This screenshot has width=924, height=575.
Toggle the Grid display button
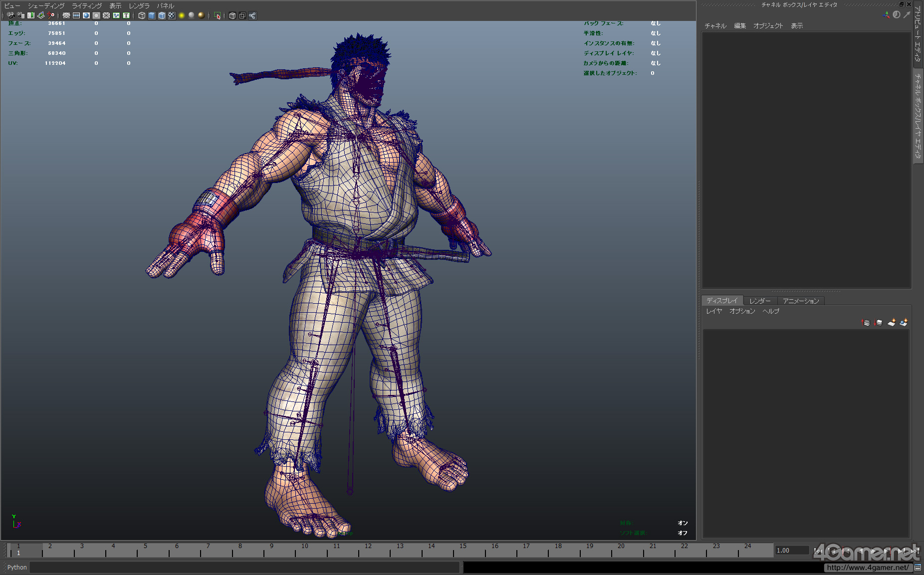(66, 15)
